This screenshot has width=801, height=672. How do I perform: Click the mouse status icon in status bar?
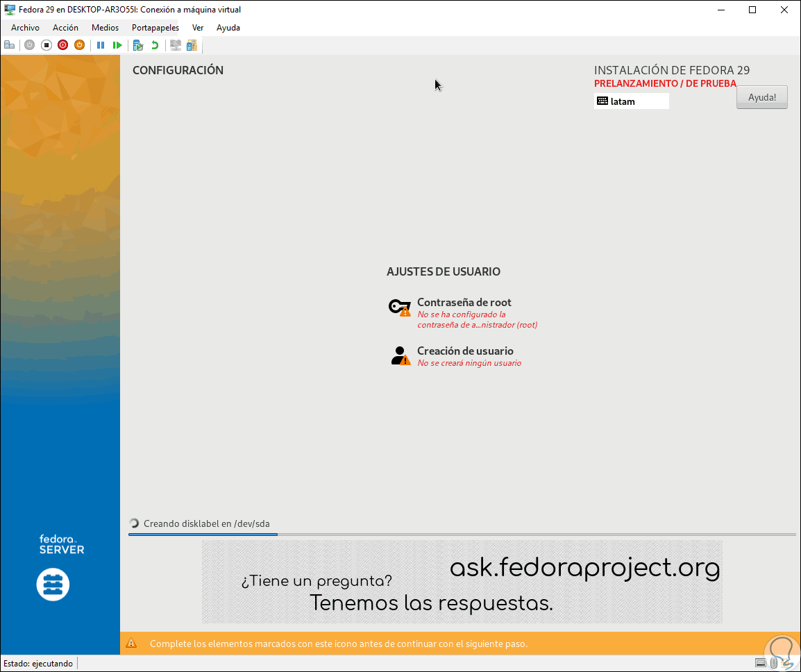774,663
